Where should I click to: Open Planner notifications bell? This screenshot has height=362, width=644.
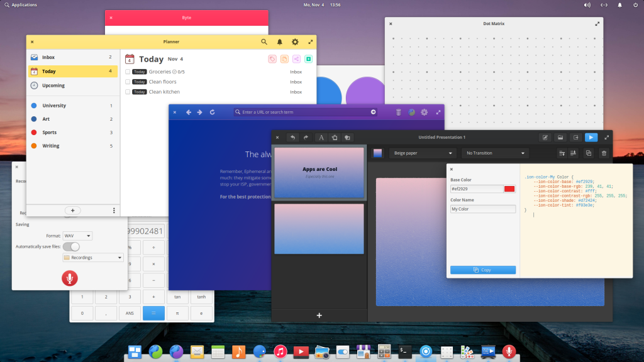tap(280, 42)
